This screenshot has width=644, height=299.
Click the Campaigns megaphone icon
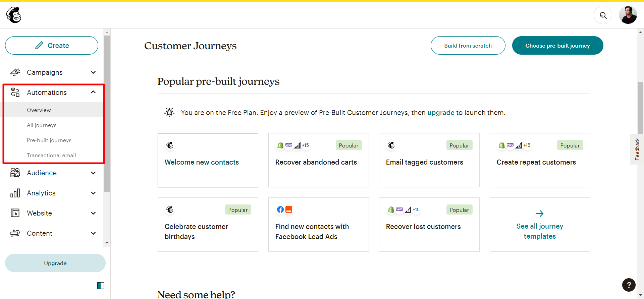[15, 72]
